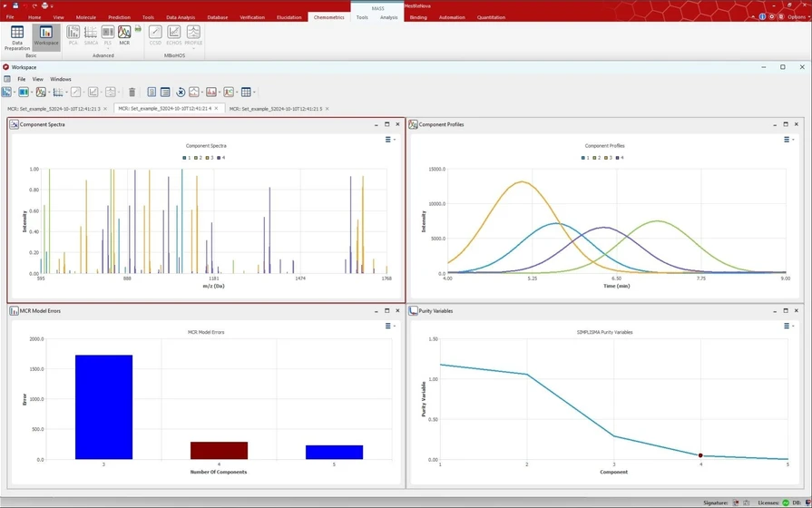The image size is (812, 508).
Task: Select the dark red 4-component error bar
Action: [x=219, y=451]
